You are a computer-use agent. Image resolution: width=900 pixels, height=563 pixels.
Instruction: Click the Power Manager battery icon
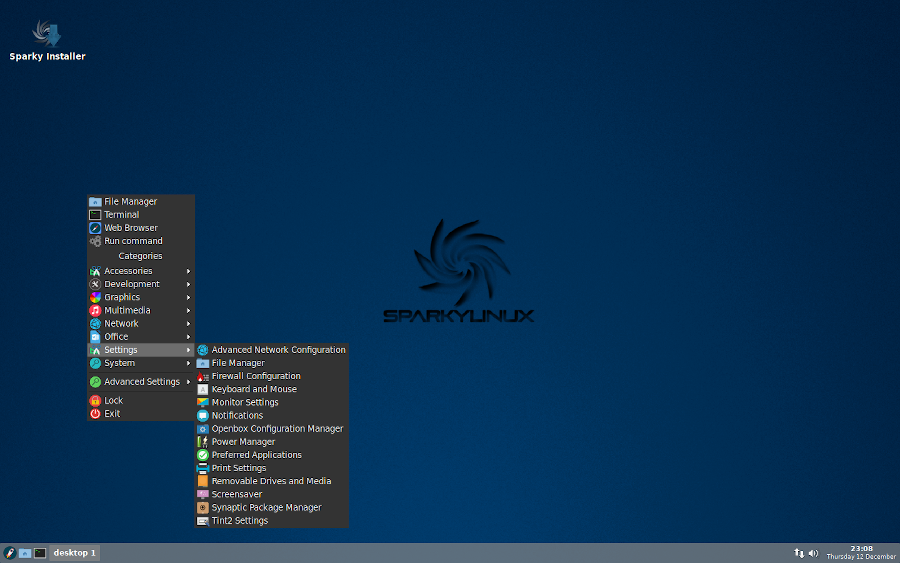pyautogui.click(x=203, y=442)
